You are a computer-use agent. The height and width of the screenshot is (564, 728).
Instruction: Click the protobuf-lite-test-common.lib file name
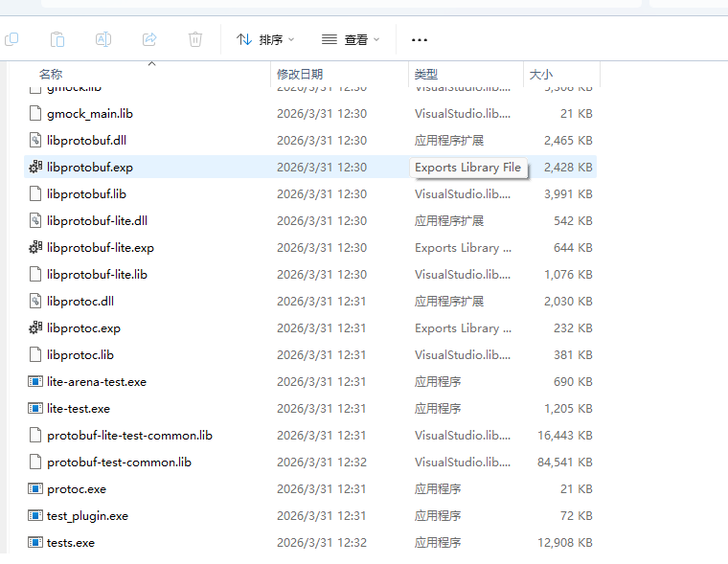point(129,436)
